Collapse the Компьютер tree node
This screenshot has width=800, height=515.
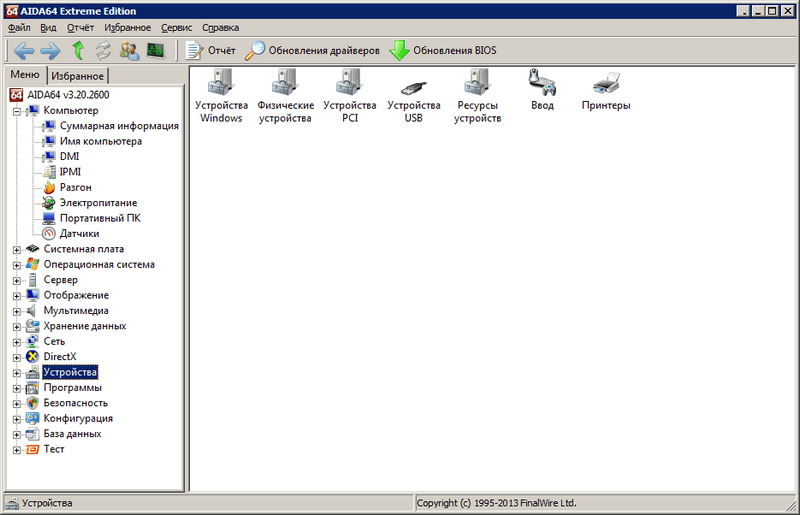tap(17, 110)
